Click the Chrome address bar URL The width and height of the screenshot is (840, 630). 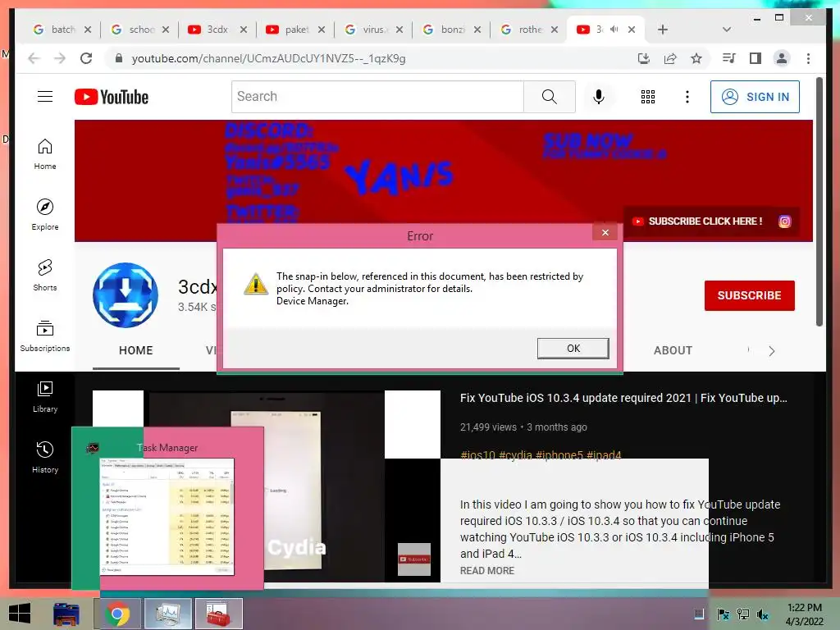pyautogui.click(x=268, y=58)
